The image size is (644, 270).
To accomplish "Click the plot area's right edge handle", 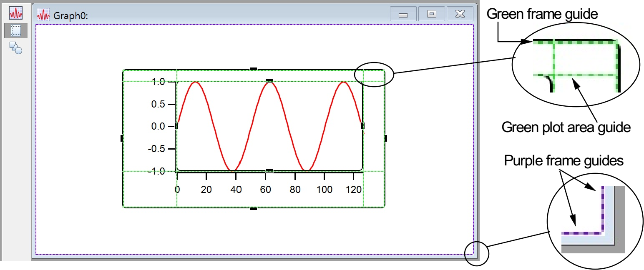I will click(362, 125).
